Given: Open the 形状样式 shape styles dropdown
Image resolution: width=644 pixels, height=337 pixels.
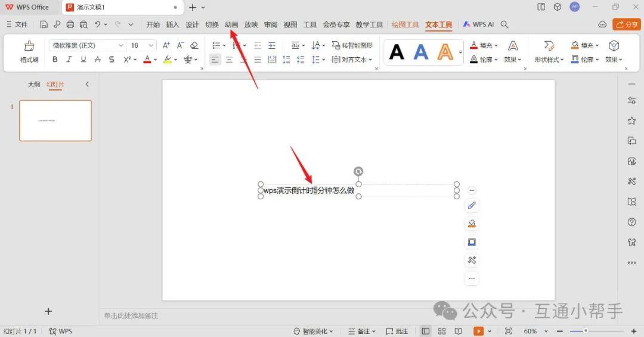Looking at the screenshot, I should pos(549,60).
